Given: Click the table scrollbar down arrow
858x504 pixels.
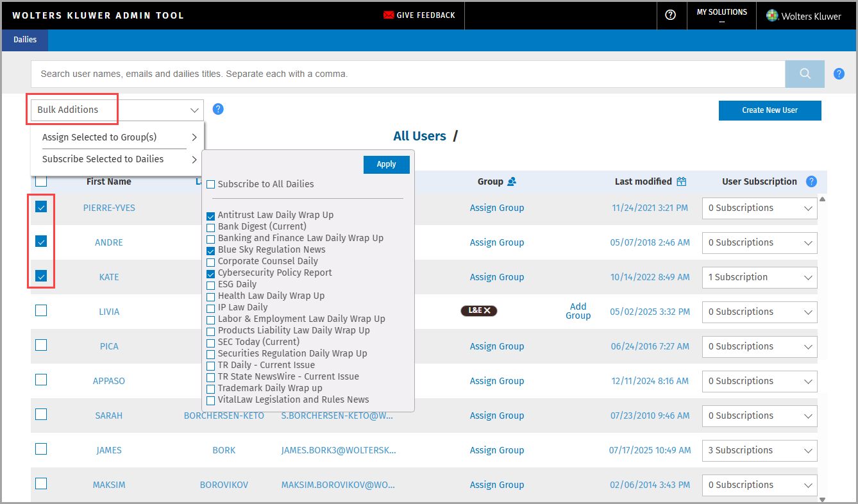Looking at the screenshot, I should click(822, 499).
